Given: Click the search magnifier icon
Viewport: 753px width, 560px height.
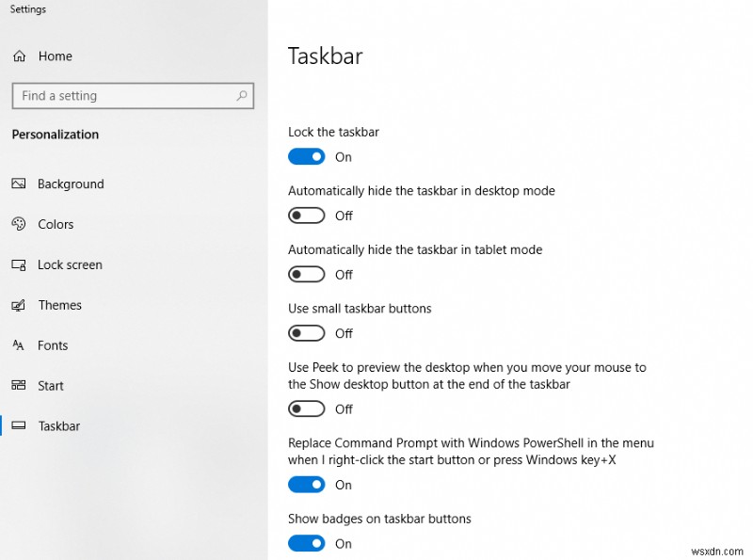Looking at the screenshot, I should click(242, 96).
